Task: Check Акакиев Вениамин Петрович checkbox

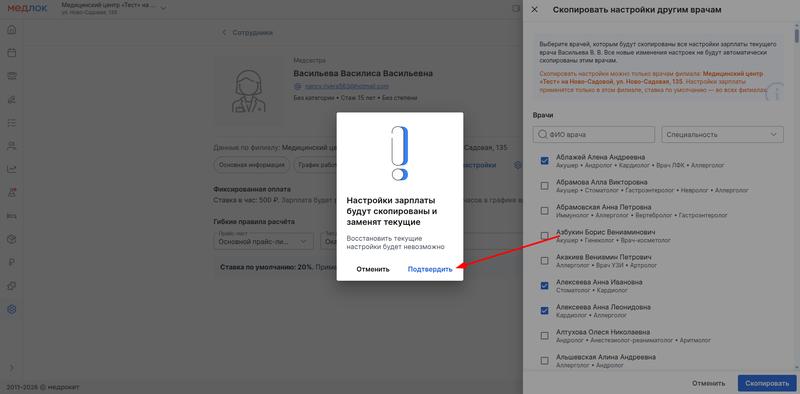Action: click(544, 261)
